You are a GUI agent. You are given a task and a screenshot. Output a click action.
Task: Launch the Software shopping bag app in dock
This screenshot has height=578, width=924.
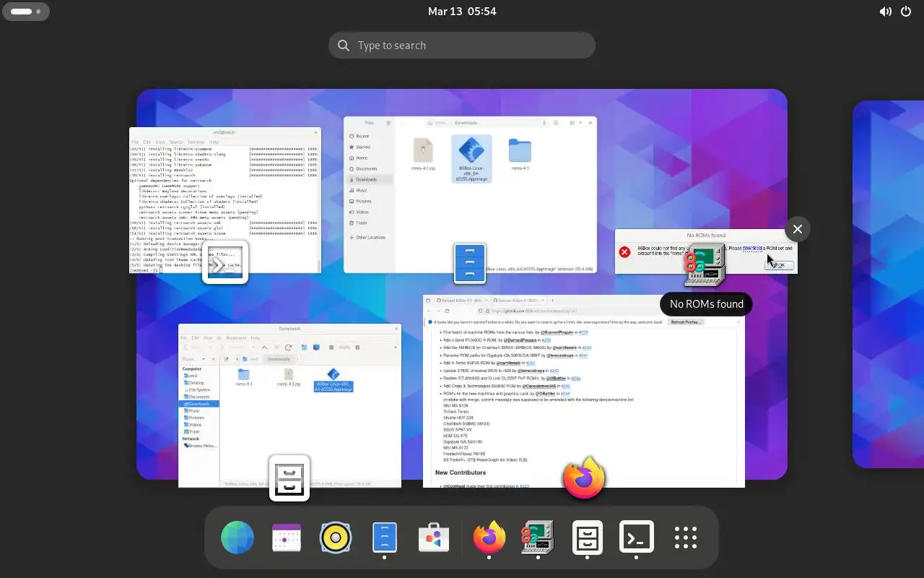point(434,538)
